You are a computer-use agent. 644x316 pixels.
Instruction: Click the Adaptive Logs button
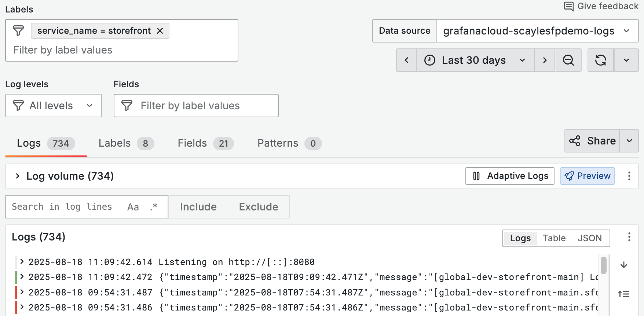click(x=510, y=176)
